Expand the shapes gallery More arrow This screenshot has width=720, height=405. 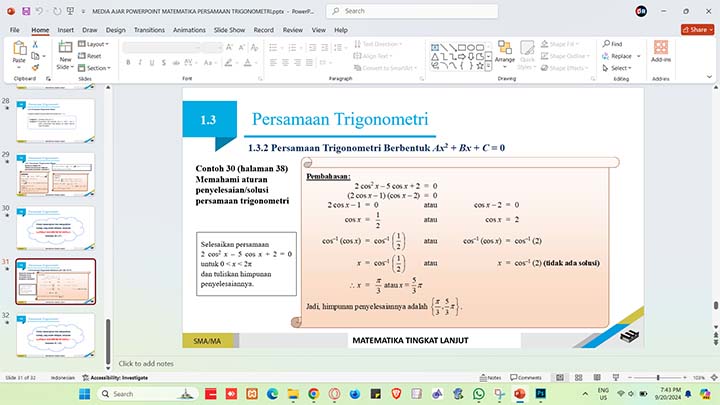click(489, 67)
